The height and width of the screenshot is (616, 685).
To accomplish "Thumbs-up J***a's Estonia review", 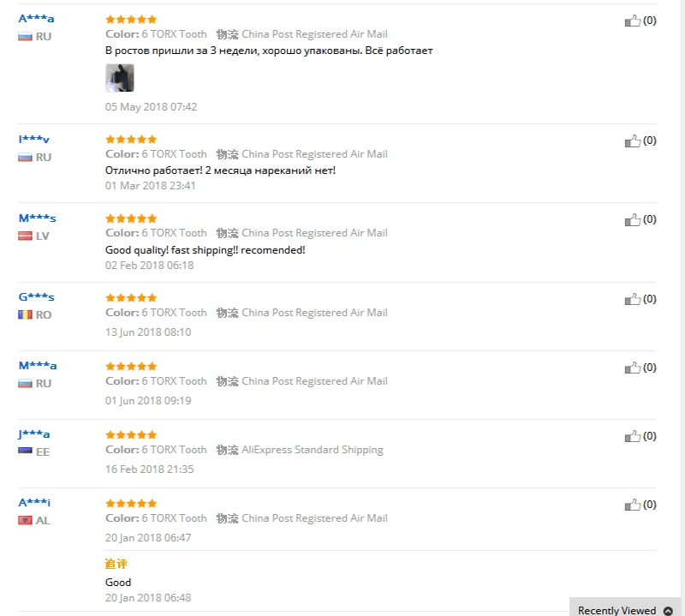I will tap(632, 436).
